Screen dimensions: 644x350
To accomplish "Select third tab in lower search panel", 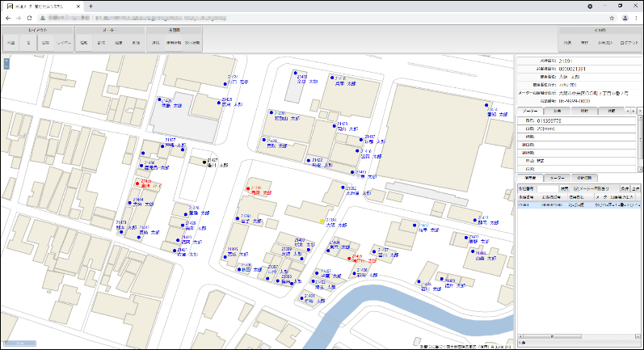I will pos(584,178).
